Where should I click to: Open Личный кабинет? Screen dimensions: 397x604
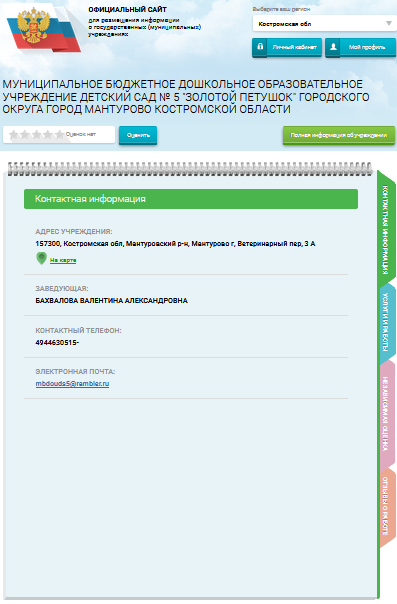click(x=287, y=47)
